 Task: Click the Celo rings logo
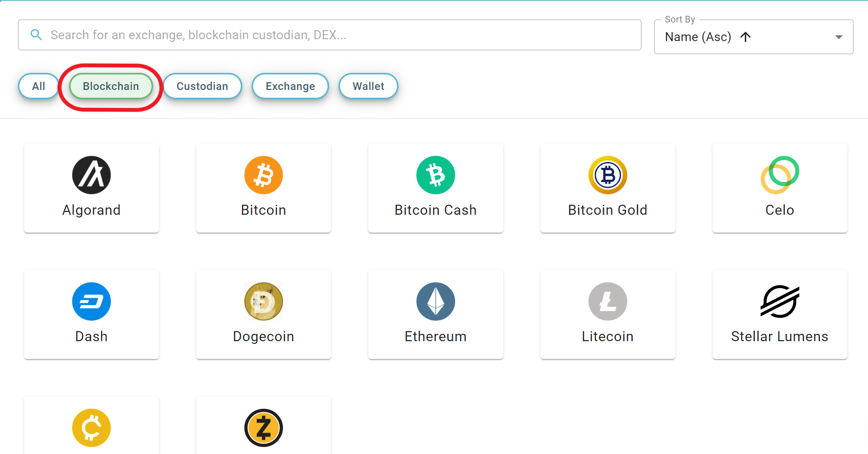[x=780, y=175]
